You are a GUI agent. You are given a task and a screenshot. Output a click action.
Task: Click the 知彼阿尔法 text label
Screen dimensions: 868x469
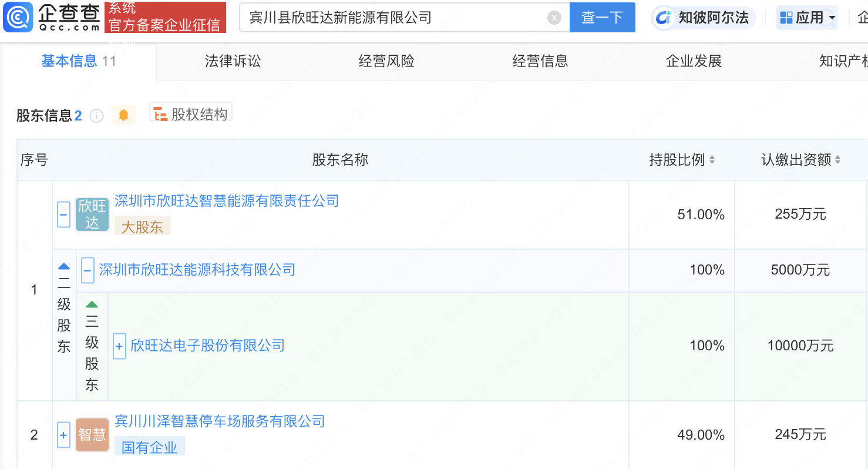(714, 18)
